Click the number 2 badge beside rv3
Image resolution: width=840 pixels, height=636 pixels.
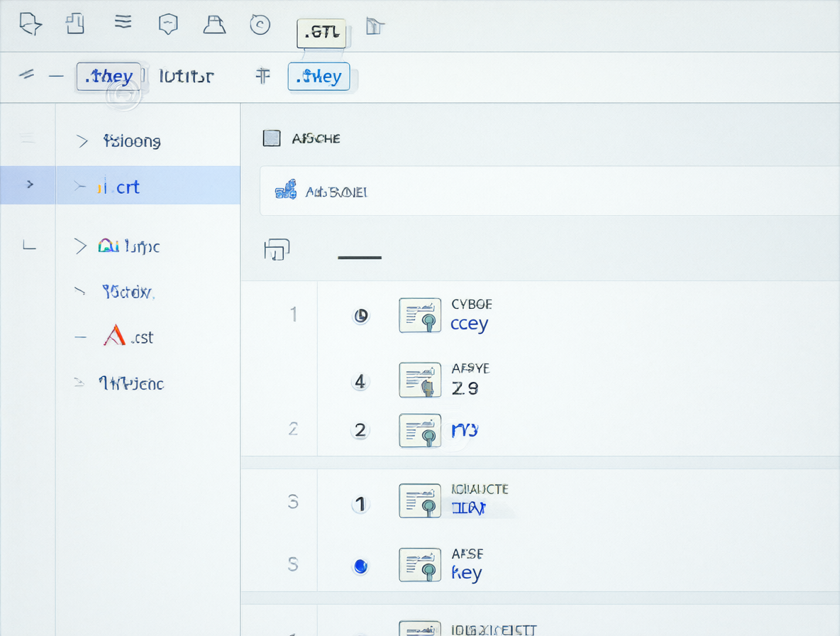click(360, 429)
